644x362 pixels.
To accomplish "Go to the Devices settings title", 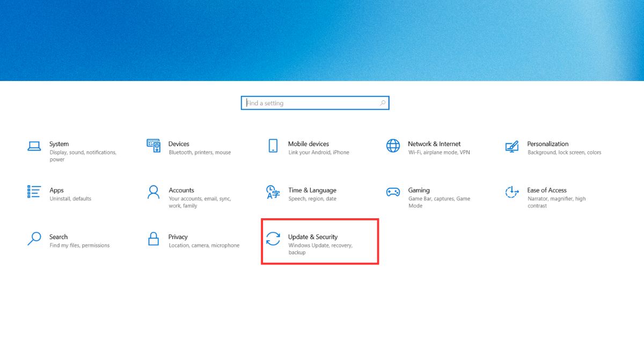I will pyautogui.click(x=179, y=144).
